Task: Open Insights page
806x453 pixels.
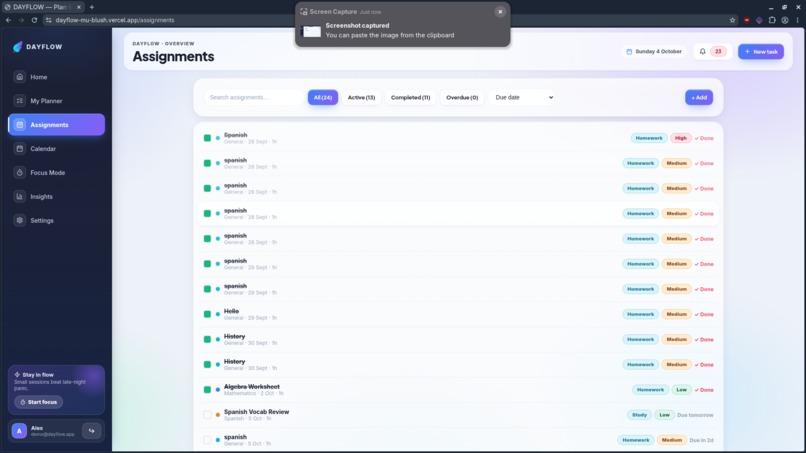Action: 56,196
